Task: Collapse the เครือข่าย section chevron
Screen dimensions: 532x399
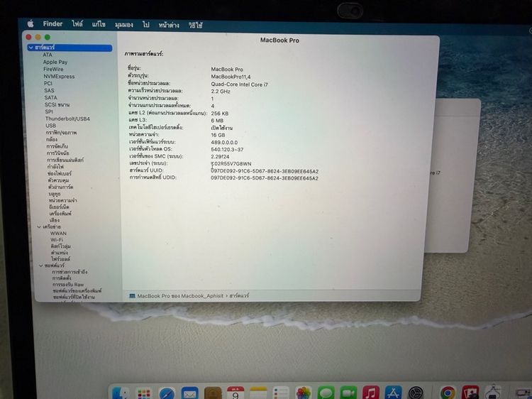Action: (x=39, y=226)
